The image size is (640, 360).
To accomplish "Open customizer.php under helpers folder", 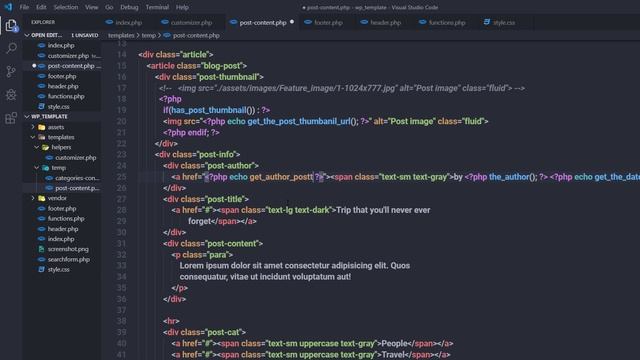I will (x=76, y=158).
